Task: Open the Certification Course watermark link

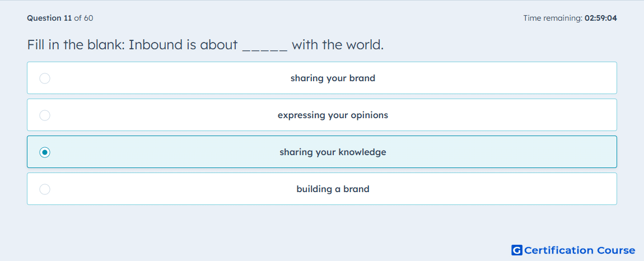Action: click(573, 250)
